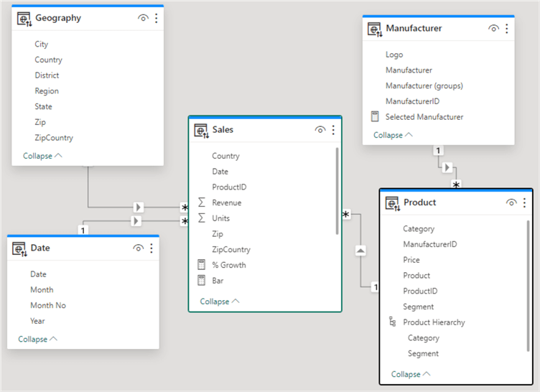Click the Selected Manufacturer measure icon
Image resolution: width=540 pixels, height=392 pixels.
click(x=374, y=116)
